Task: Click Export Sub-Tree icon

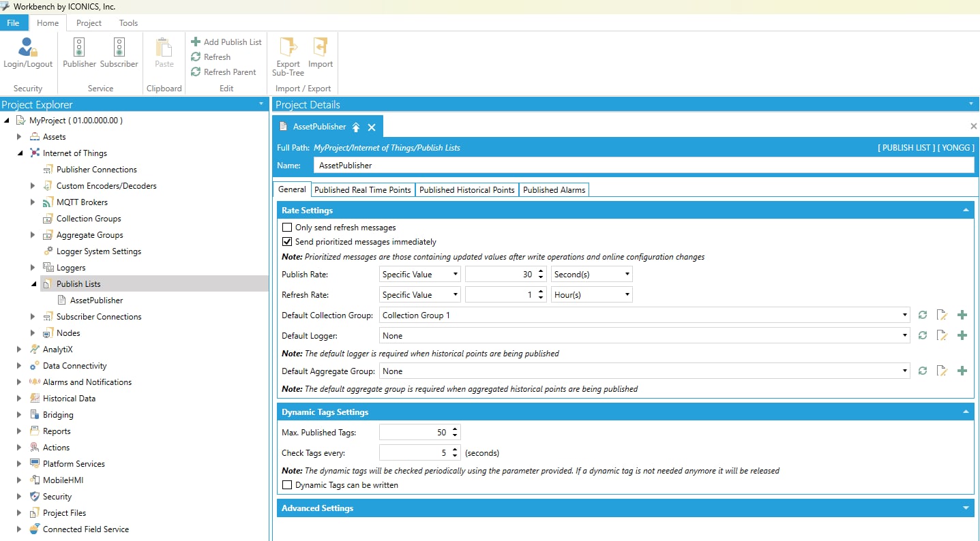Action: (x=288, y=57)
